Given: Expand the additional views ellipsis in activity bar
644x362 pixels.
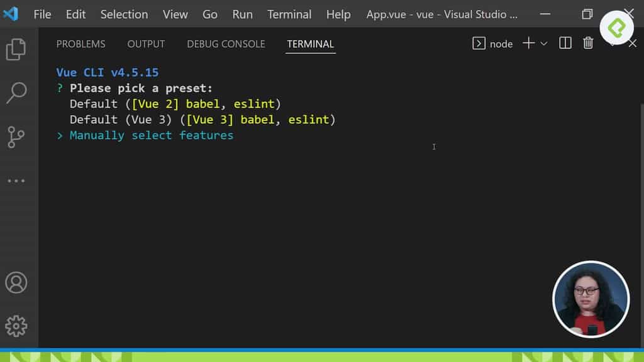Looking at the screenshot, I should point(16,181).
